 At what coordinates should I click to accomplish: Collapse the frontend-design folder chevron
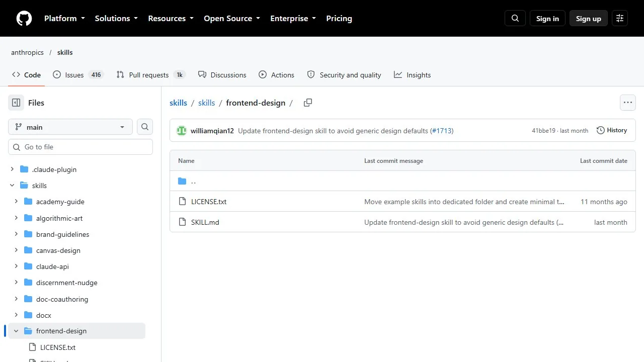[x=16, y=331]
